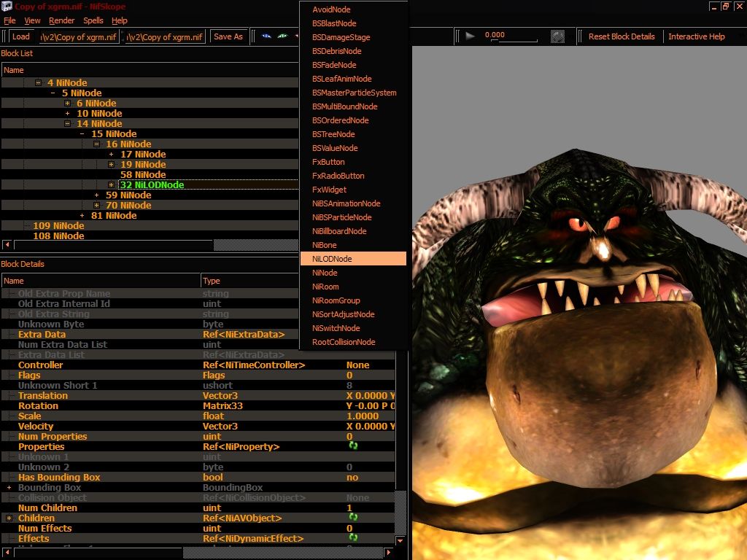Choose BSFadeNode from the list
The image size is (747, 560).
click(353, 65)
